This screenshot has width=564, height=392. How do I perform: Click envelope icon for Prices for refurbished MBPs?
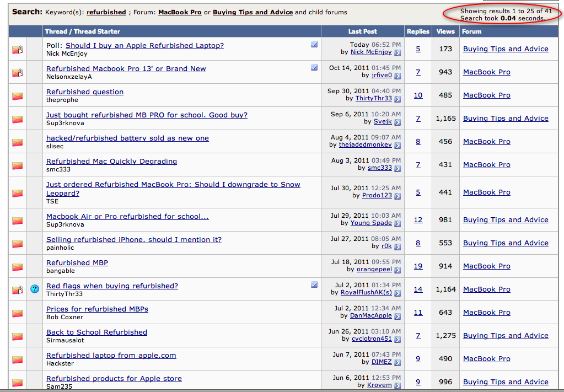pyautogui.click(x=17, y=313)
